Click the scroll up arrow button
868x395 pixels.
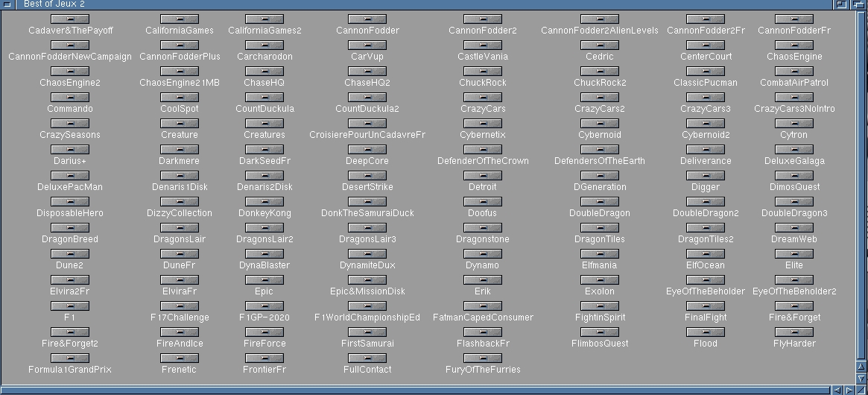[862, 366]
